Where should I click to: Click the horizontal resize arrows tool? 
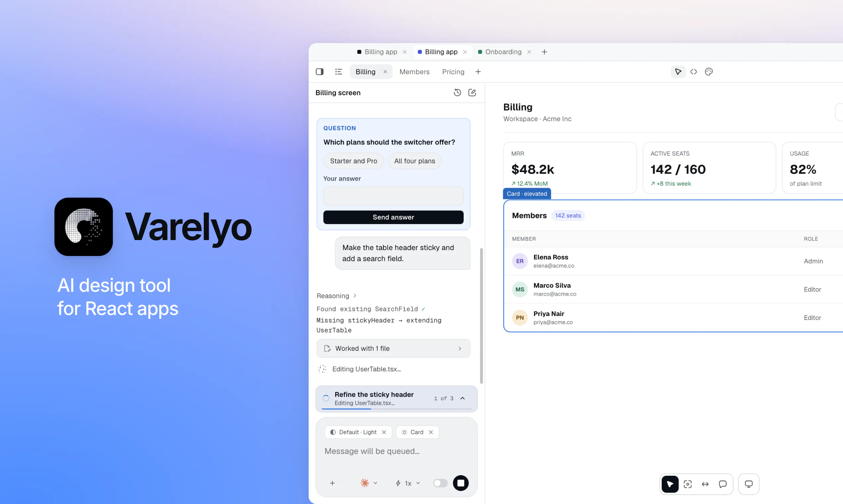point(705,484)
